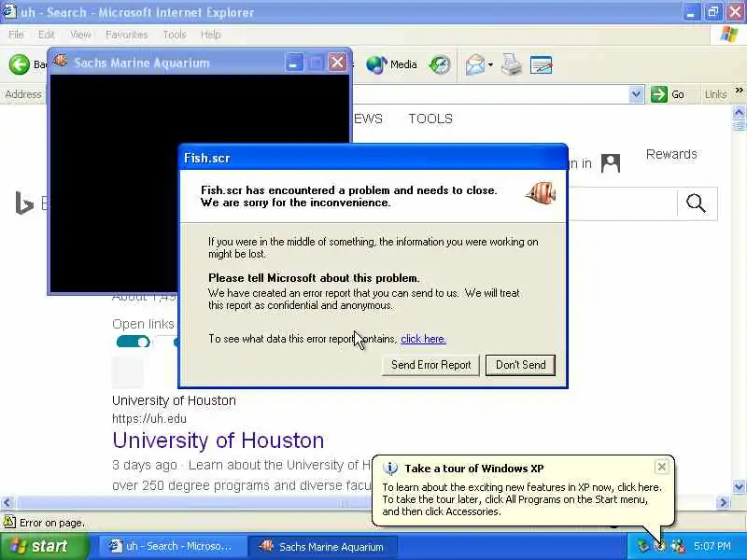Image resolution: width=747 pixels, height=560 pixels.
Task: Click the Sachs Marine Aquarium title fish icon
Action: tap(61, 61)
